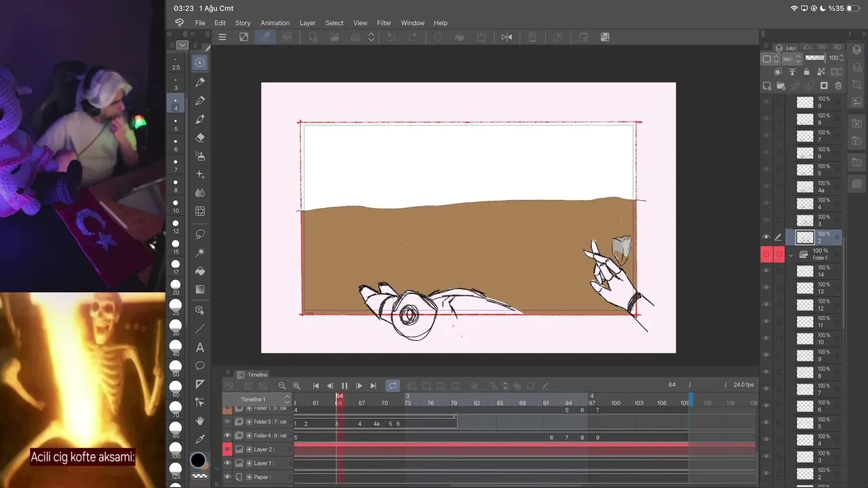This screenshot has width=868, height=488.
Task: Open the Edit menu
Action: (x=220, y=23)
